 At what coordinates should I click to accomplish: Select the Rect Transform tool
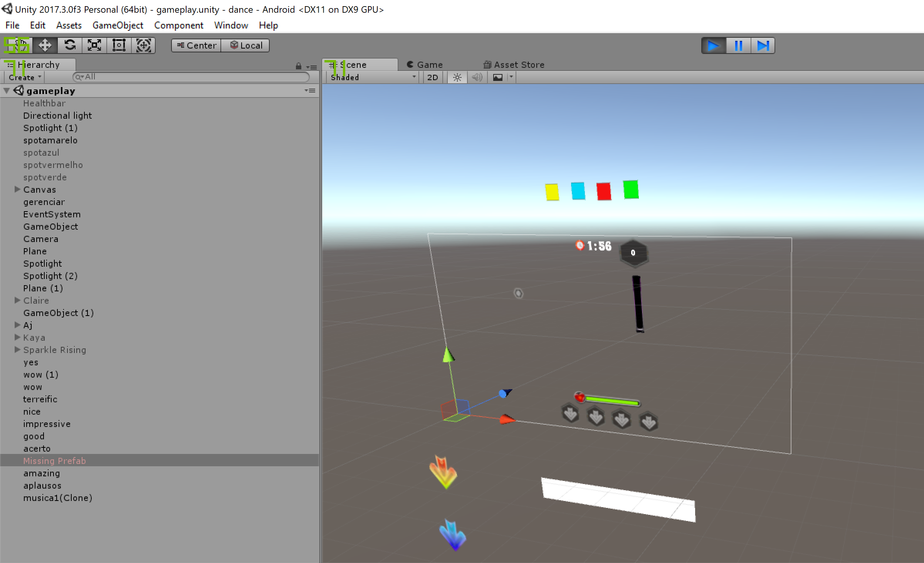coord(119,45)
